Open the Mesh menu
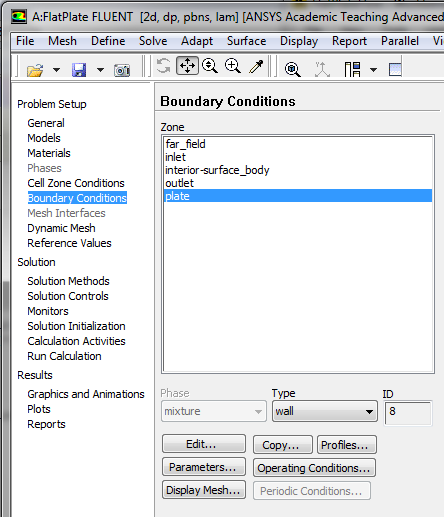 (62, 41)
